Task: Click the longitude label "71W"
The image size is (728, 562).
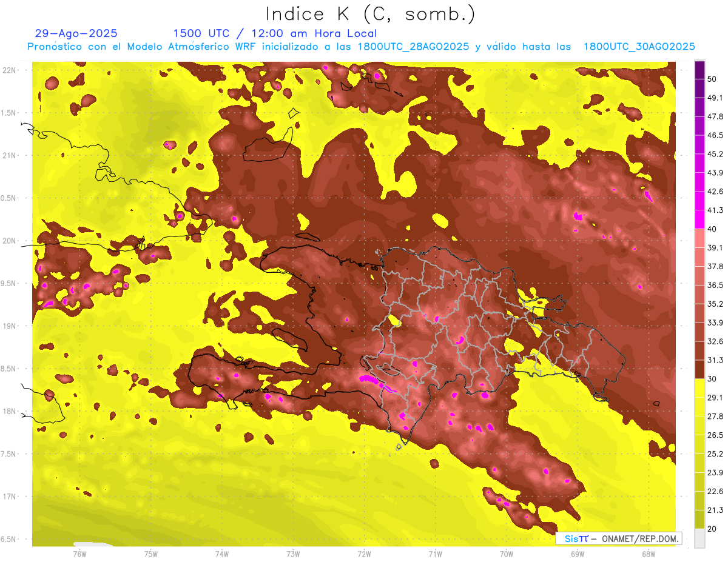Action: [x=435, y=554]
